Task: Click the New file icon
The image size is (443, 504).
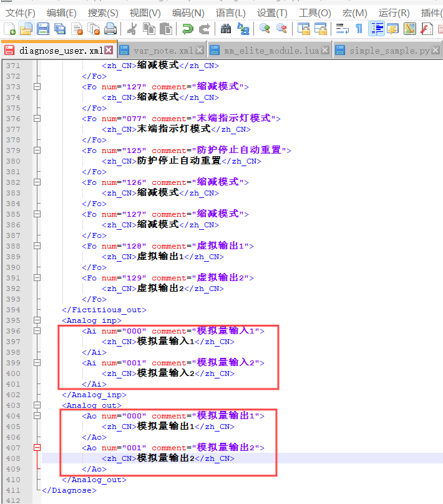Action: coord(9,29)
